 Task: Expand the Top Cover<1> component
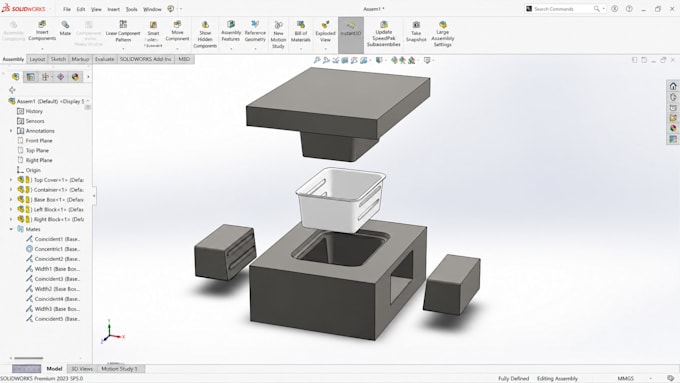pyautogui.click(x=11, y=180)
